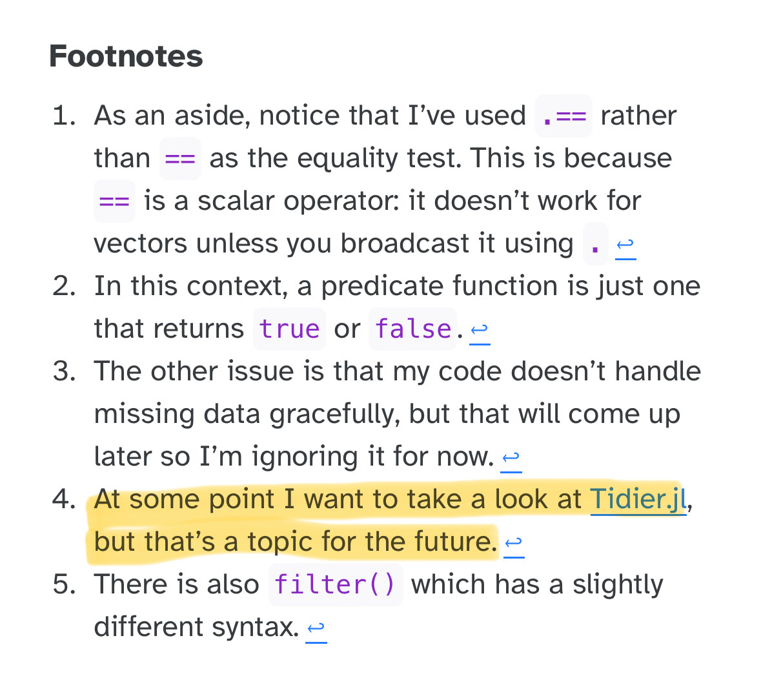The image size is (761, 700).
Task: Click the return arrow after 'the future.'
Action: coord(514,542)
